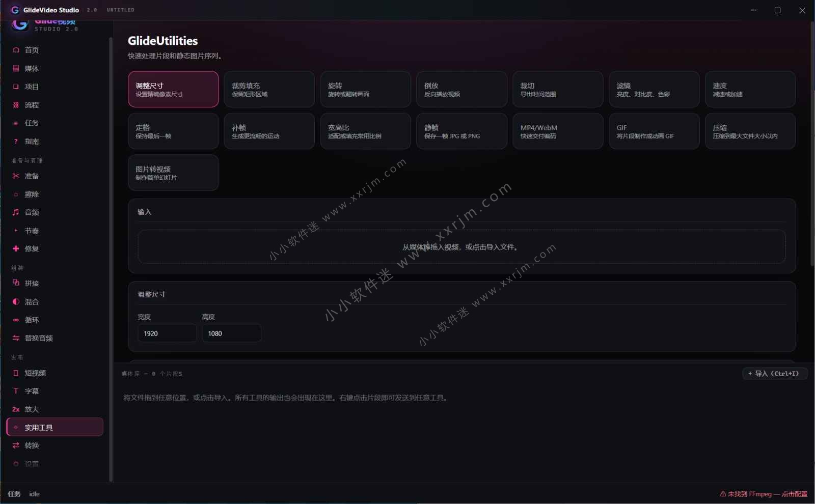Open the 图片转视频 slideshow card

[x=173, y=173]
